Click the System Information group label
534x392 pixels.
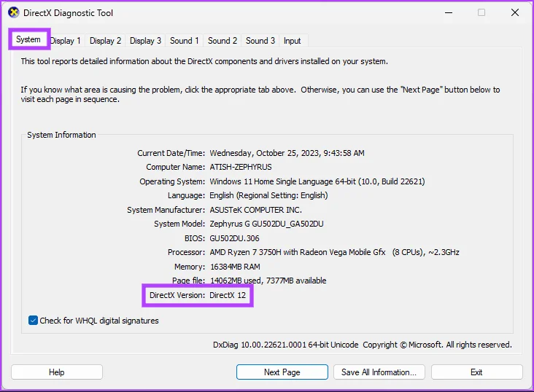(61, 135)
